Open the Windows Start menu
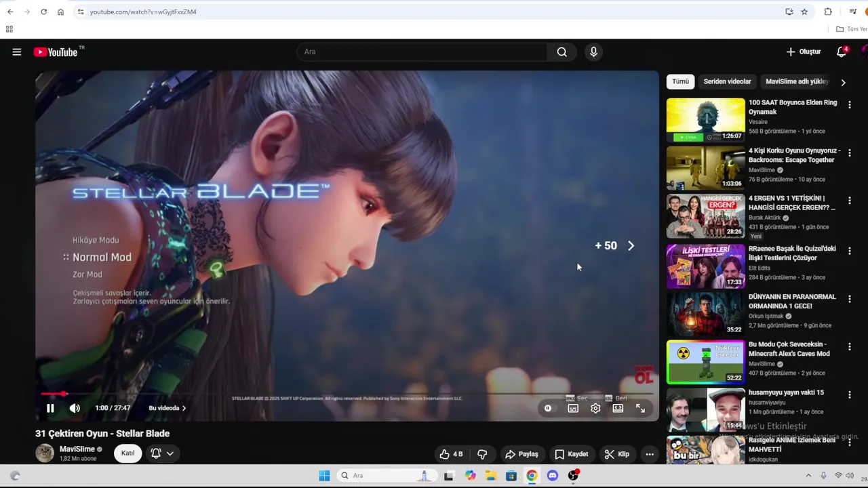This screenshot has width=868, height=488. [324, 476]
